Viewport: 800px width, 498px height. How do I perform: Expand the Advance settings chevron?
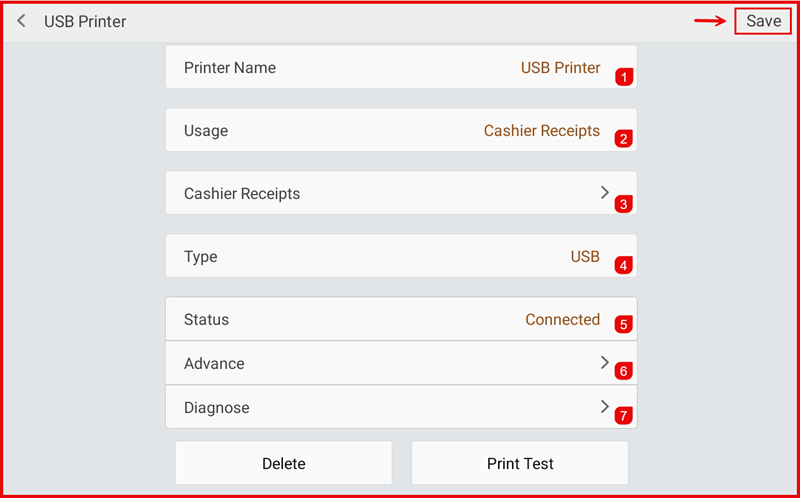coord(605,363)
